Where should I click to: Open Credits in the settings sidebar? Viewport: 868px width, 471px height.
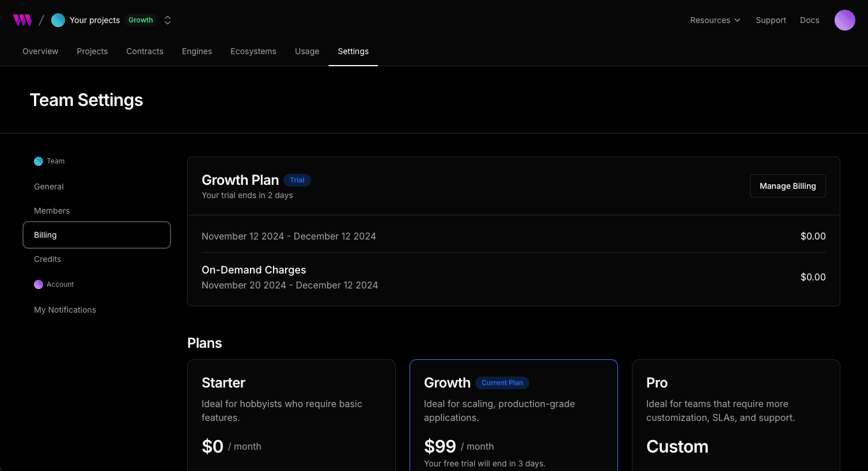pyautogui.click(x=47, y=259)
